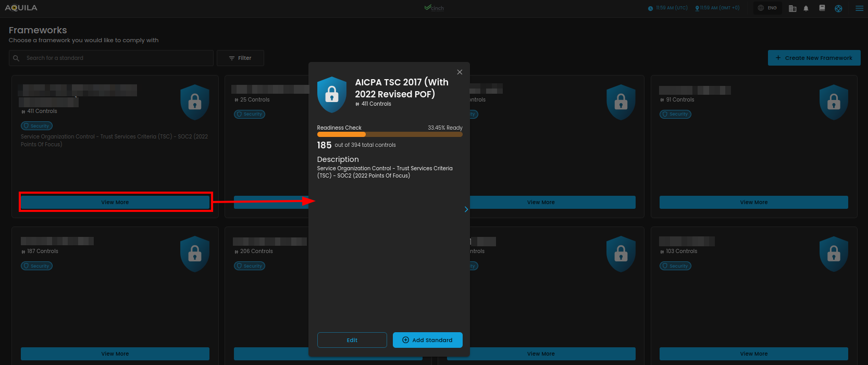Open the Filter options
Image resolution: width=868 pixels, height=365 pixels.
tap(240, 58)
